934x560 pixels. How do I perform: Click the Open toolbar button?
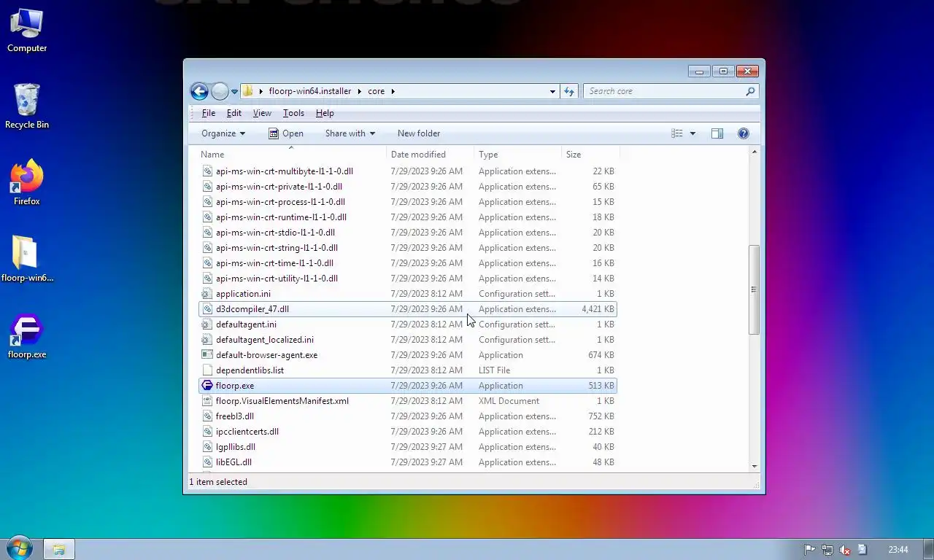point(285,133)
